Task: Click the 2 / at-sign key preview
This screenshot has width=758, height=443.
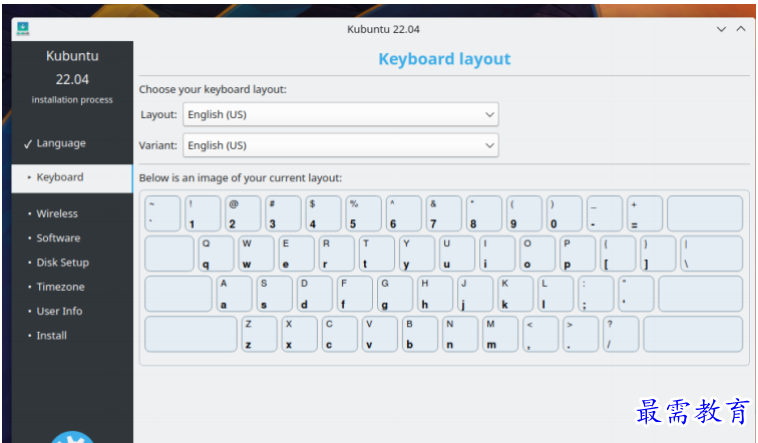Action: coord(243,213)
